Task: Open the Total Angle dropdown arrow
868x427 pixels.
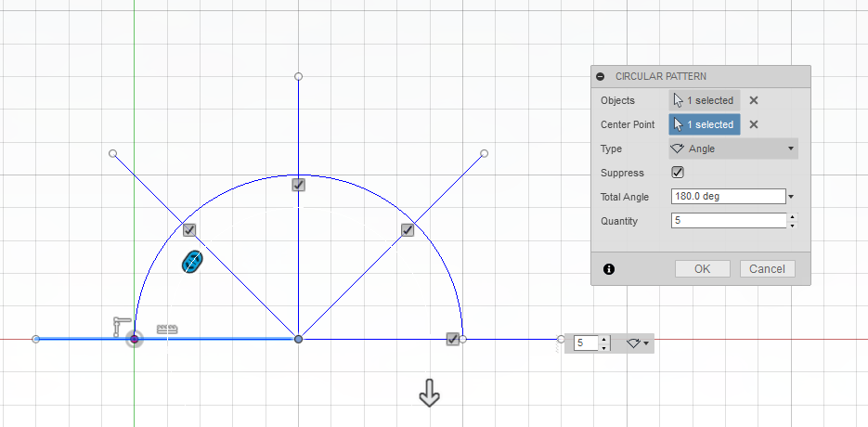Action: (x=791, y=197)
